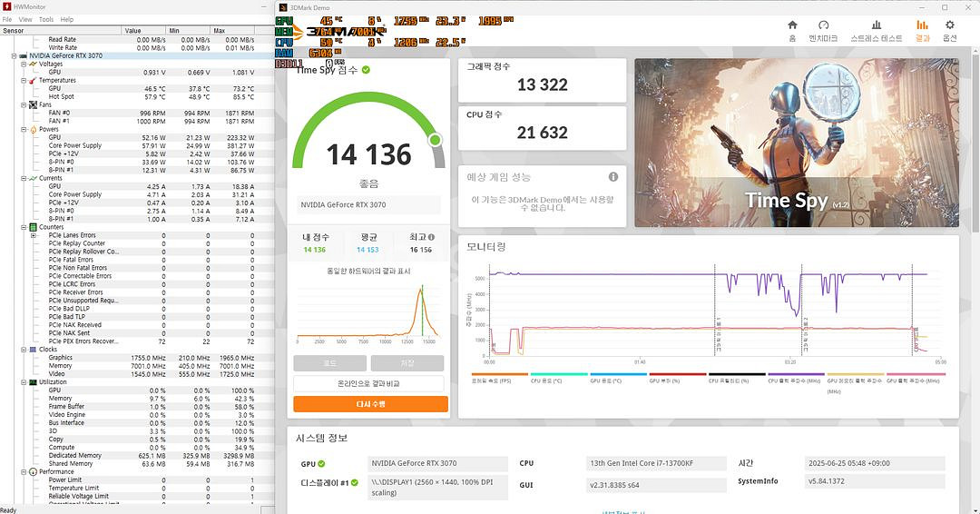Collapse the Temperatures tree node
Viewport: 980px width, 514px height.
point(24,80)
